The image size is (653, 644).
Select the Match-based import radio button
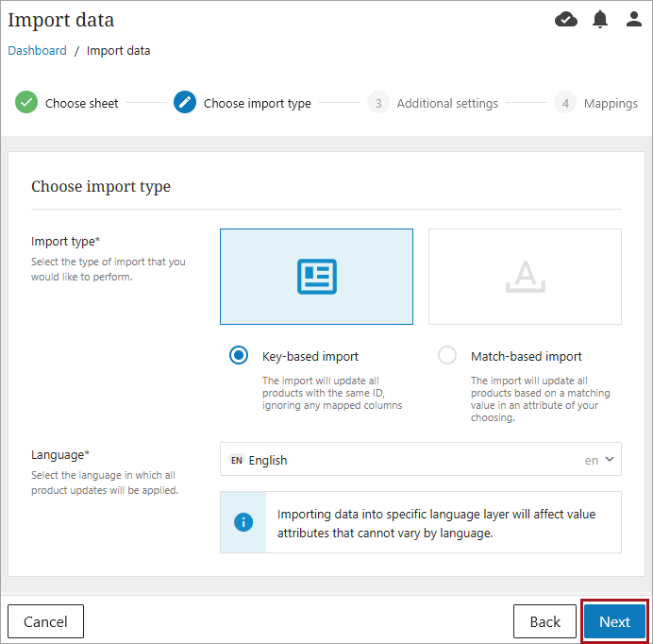(447, 356)
